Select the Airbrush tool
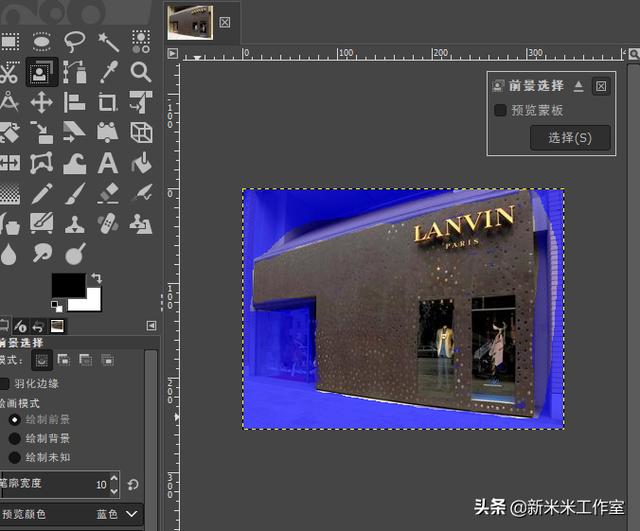The width and height of the screenshot is (640, 531). pos(141,193)
